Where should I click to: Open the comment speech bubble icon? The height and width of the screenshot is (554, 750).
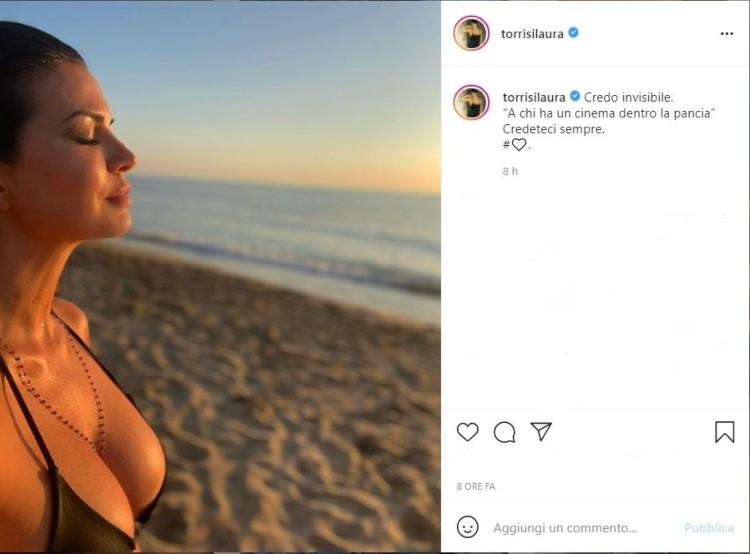505,432
